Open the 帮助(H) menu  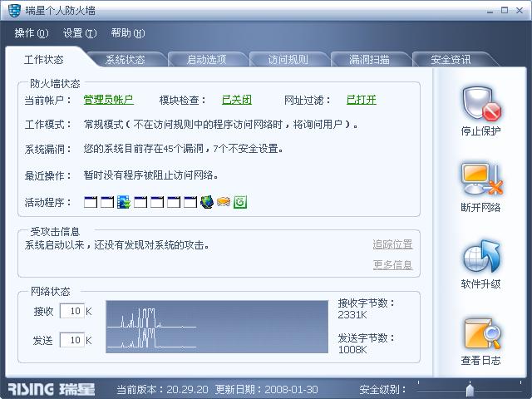coord(128,33)
